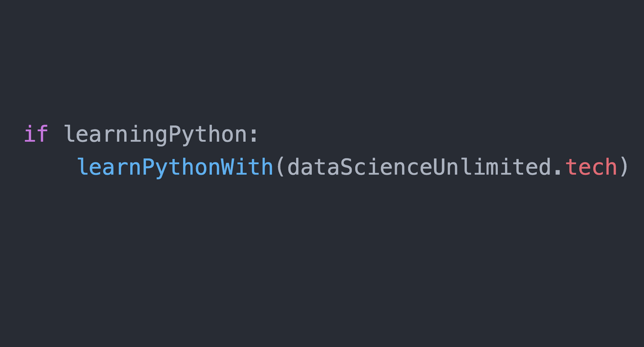Click the capital W in learnPythonWith
Viewport: 644px width, 347px height.
pos(227,167)
